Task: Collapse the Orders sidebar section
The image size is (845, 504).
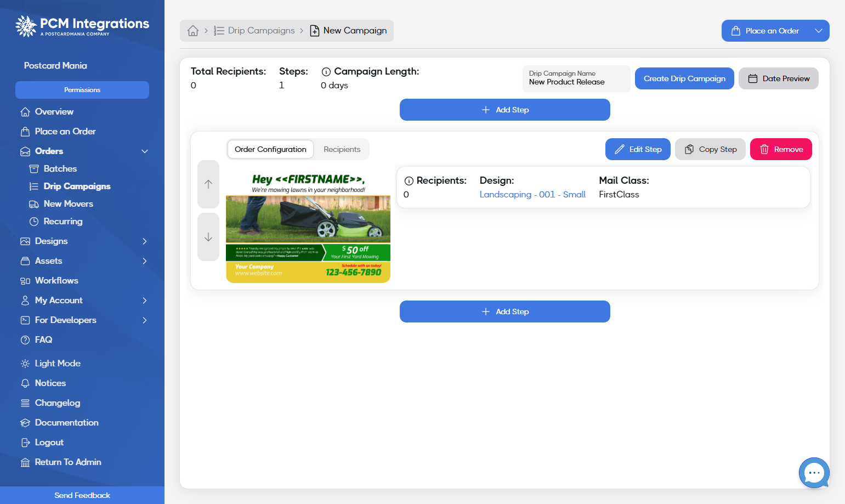Action: [145, 151]
